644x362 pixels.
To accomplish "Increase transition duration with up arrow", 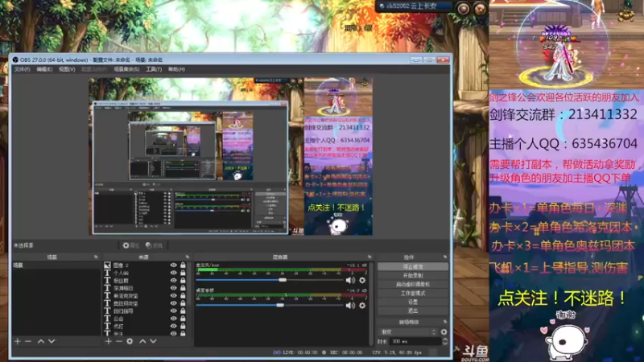I will (445, 339).
